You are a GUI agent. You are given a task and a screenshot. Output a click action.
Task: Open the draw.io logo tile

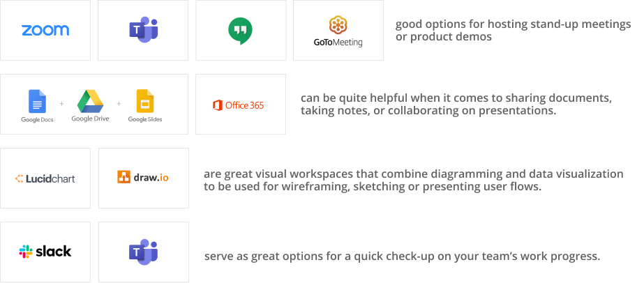tap(144, 178)
